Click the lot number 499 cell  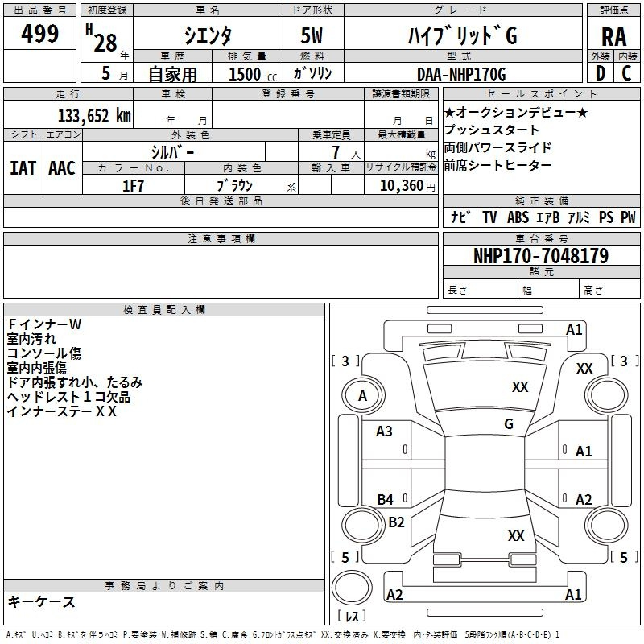tap(39, 33)
